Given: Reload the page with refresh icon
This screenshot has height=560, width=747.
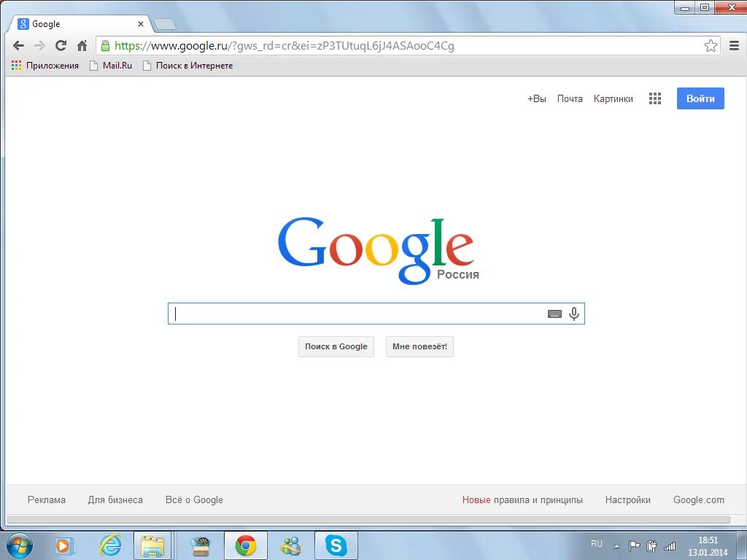Looking at the screenshot, I should pos(61,46).
